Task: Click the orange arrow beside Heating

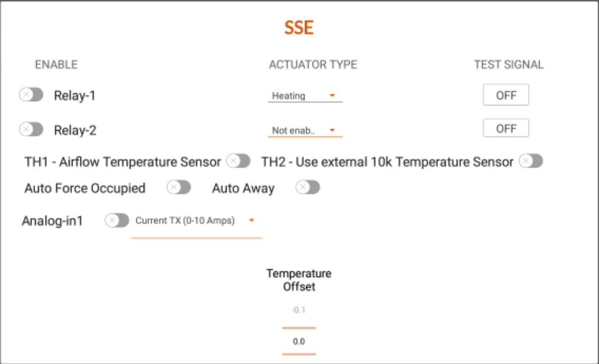Action: click(332, 96)
